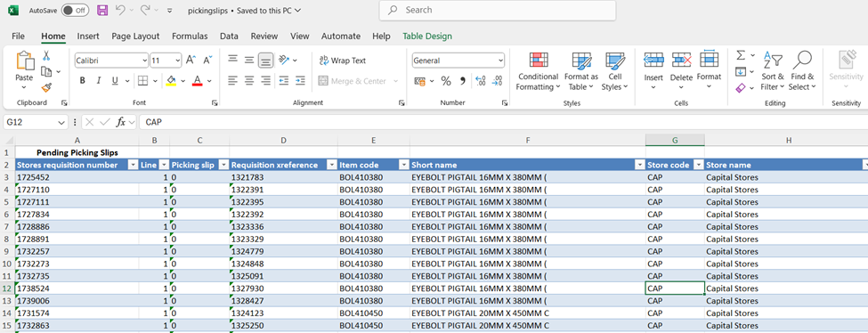Select cell with requisition number 1738524
This screenshot has height=333, width=868.
coord(77,288)
